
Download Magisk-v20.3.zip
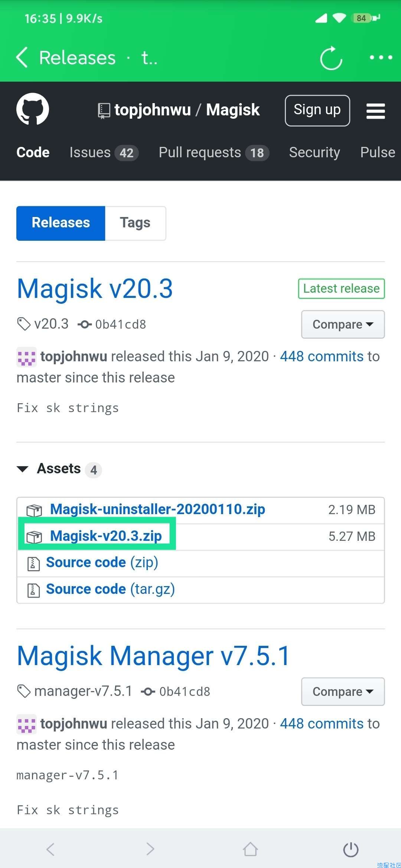[106, 536]
